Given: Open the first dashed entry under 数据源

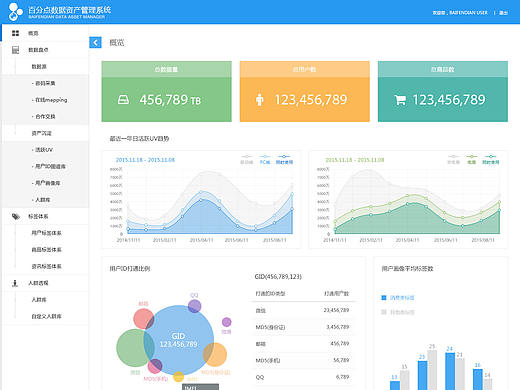Looking at the screenshot, I should [45, 83].
